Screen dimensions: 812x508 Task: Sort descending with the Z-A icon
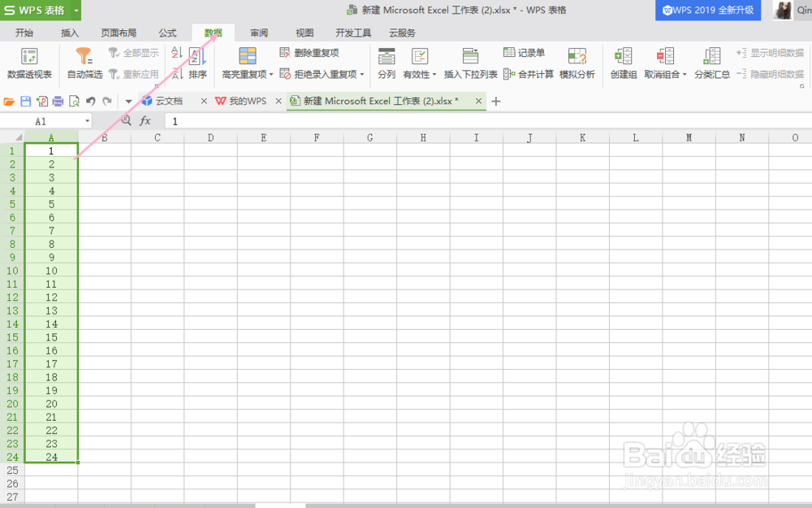177,74
